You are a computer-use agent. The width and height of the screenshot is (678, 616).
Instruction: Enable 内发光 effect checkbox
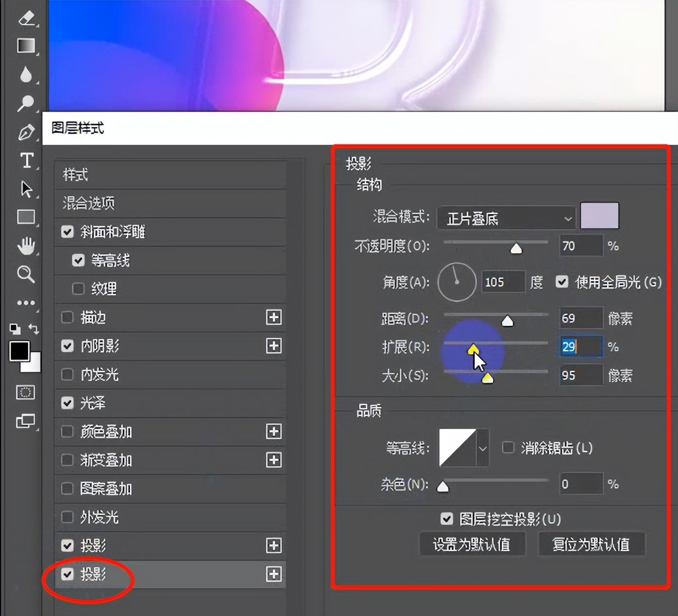click(x=68, y=375)
